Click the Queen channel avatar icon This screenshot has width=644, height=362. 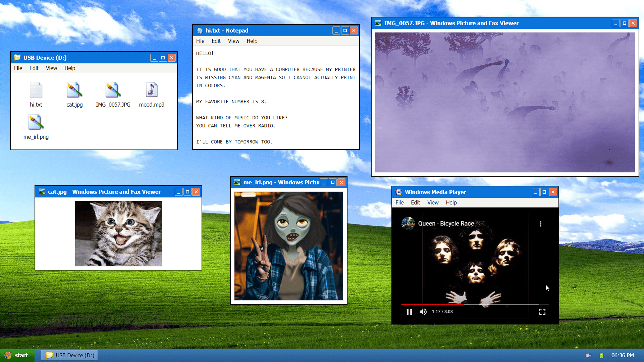pyautogui.click(x=408, y=223)
